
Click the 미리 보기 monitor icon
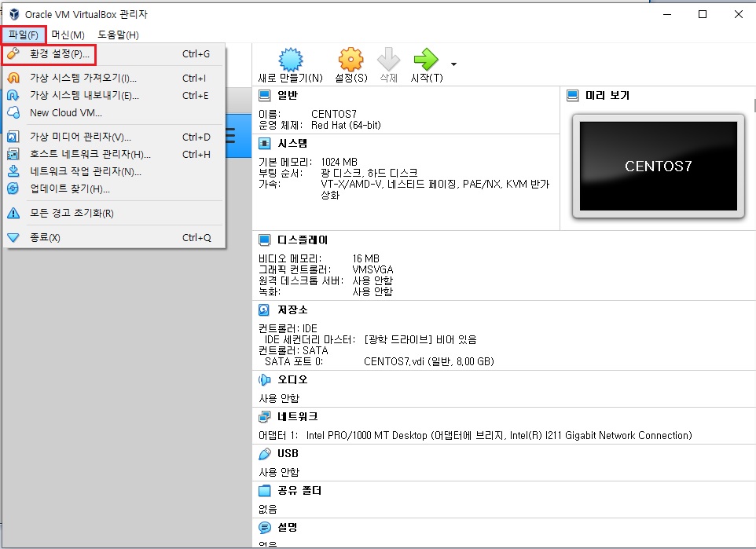pyautogui.click(x=572, y=96)
